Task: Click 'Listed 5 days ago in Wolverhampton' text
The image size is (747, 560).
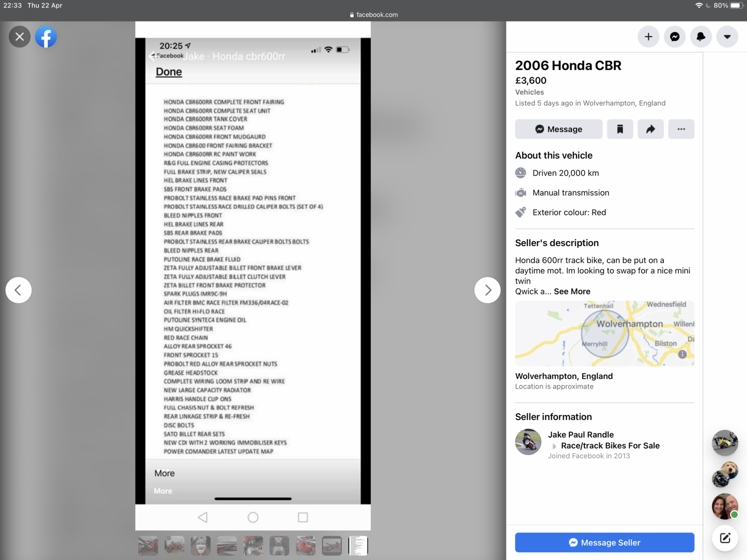Action: (590, 103)
